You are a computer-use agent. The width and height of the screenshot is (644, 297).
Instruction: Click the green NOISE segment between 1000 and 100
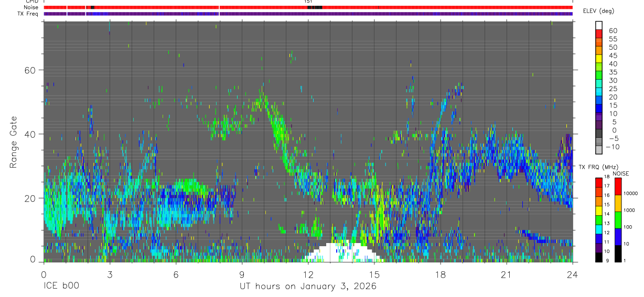tap(618, 220)
